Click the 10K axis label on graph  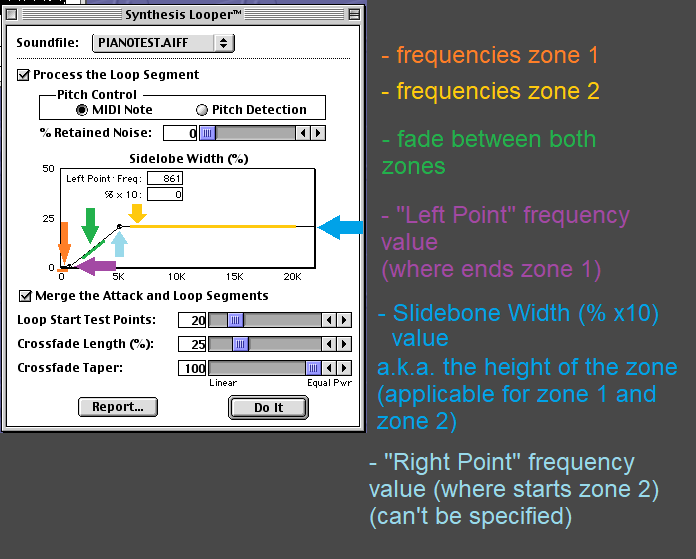[x=176, y=277]
